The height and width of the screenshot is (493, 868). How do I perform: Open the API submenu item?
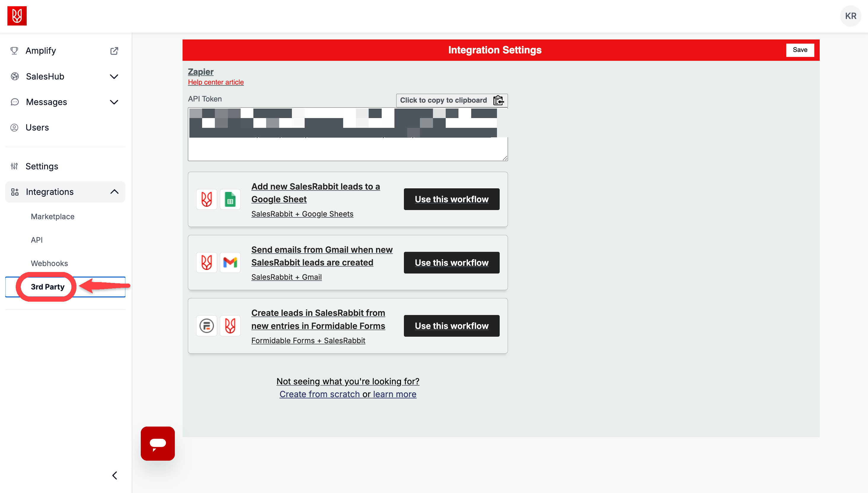[36, 240]
